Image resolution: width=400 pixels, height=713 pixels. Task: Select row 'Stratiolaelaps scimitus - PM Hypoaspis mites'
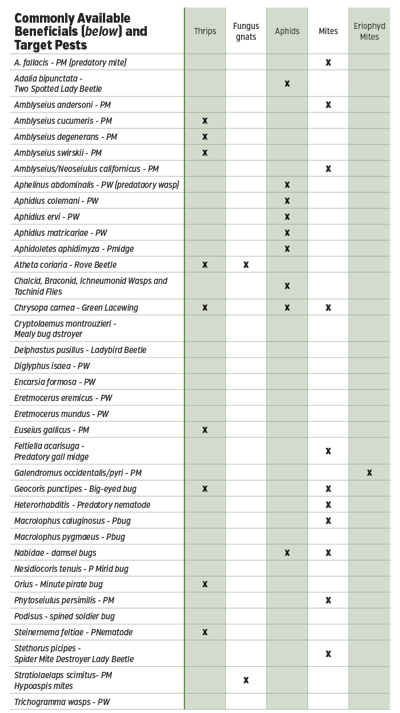coord(200,680)
